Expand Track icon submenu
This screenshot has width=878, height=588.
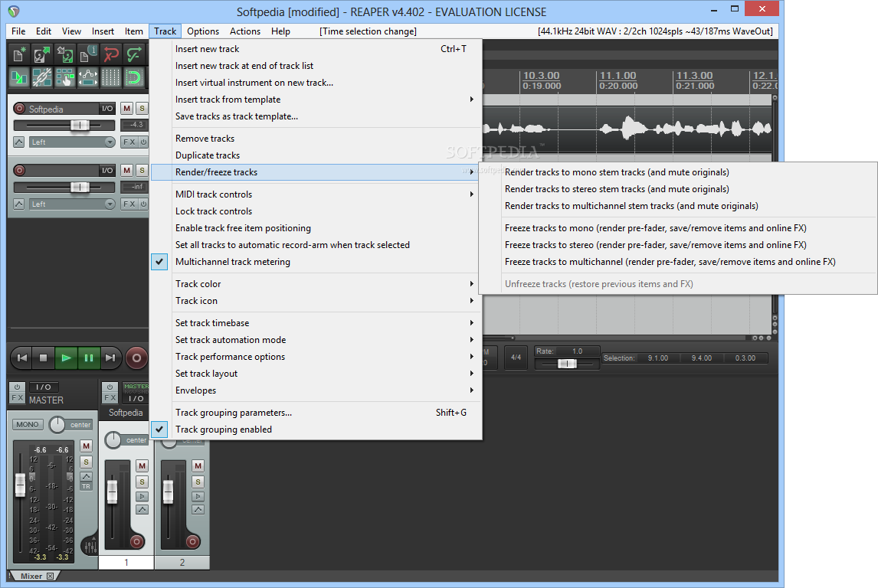tap(316, 301)
